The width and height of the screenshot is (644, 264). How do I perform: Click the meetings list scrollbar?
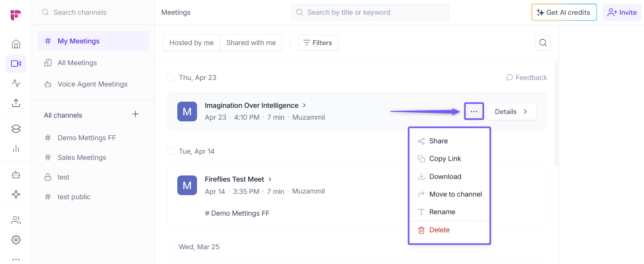point(556,114)
